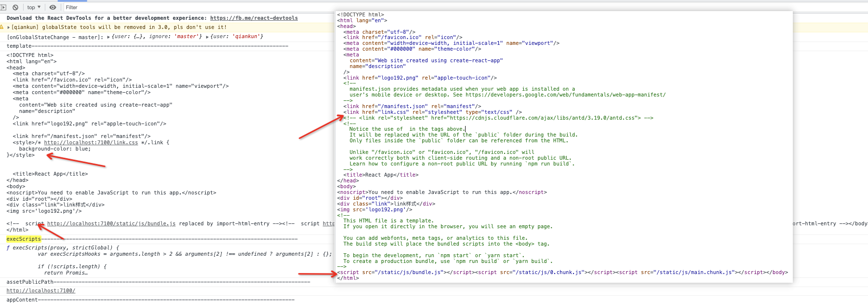Click 'Notice the use of in the tags above.' comment
The image size is (868, 303).
pyautogui.click(x=407, y=129)
